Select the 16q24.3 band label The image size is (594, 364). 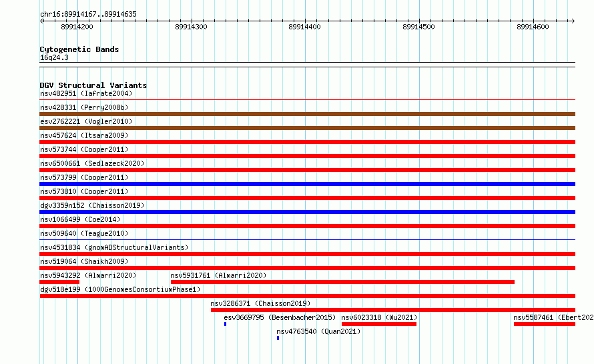pos(54,57)
